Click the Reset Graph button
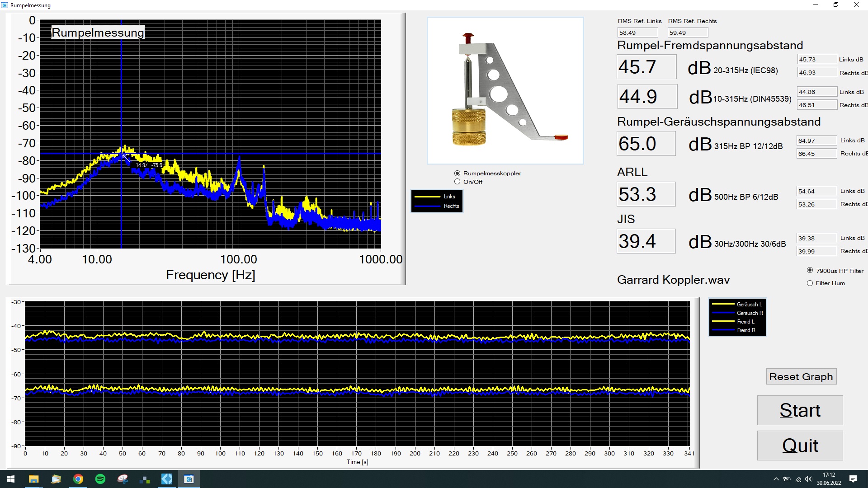Image resolution: width=868 pixels, height=488 pixels. 801,376
